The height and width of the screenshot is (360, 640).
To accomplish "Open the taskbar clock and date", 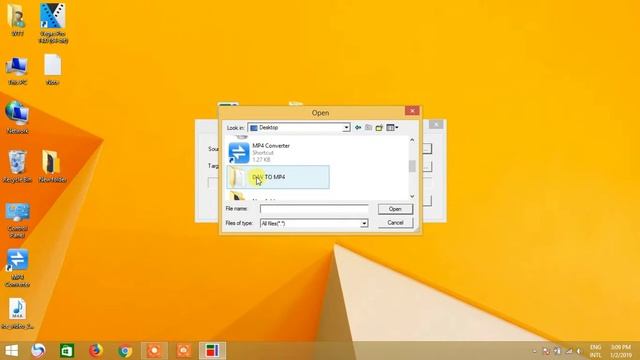I will 621,351.
